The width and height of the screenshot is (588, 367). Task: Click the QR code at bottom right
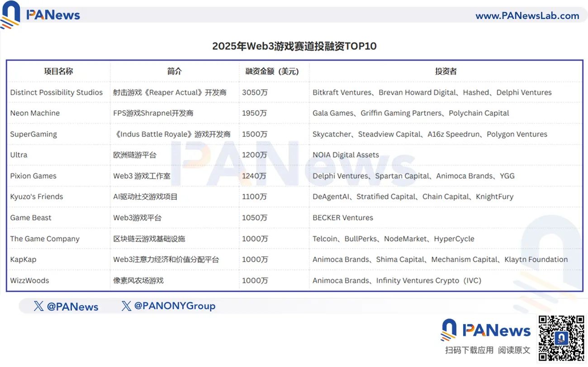coord(561,338)
